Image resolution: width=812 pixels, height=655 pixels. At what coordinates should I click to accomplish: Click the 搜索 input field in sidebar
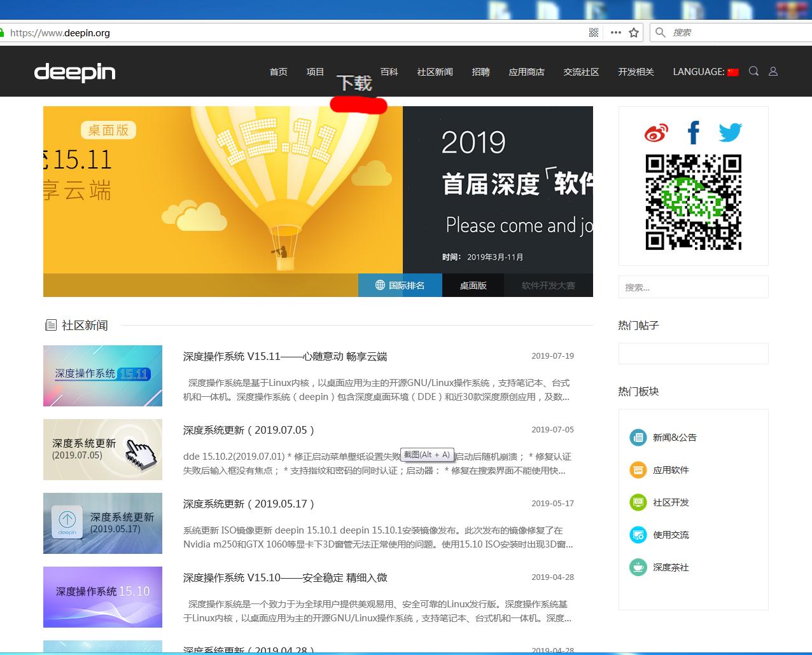click(x=693, y=287)
